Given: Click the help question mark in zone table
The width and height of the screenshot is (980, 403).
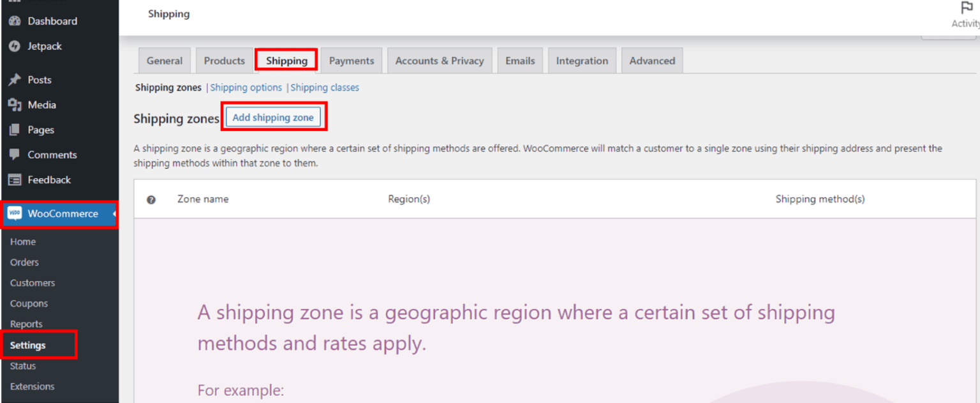Looking at the screenshot, I should pyautogui.click(x=151, y=199).
